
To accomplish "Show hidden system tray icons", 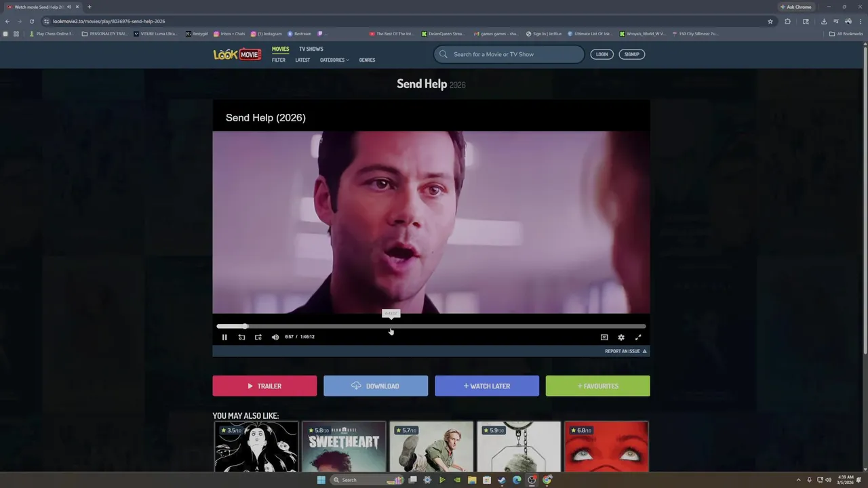I will pyautogui.click(x=799, y=480).
